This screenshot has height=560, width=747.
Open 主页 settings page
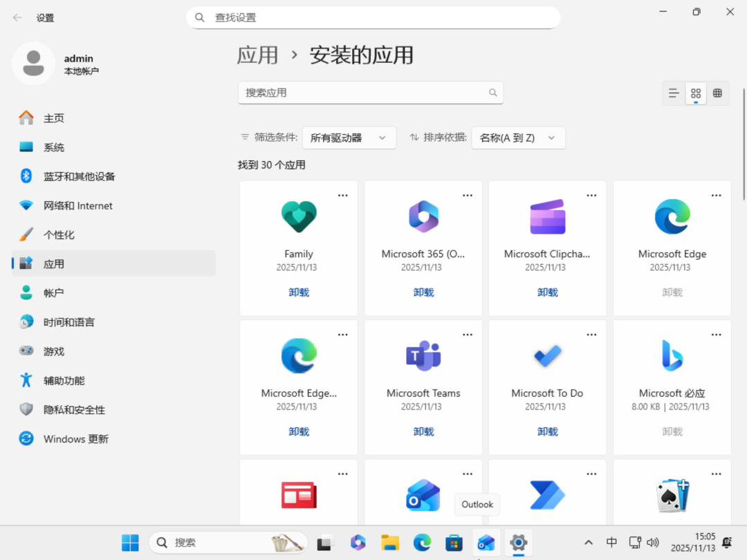pyautogui.click(x=114, y=118)
